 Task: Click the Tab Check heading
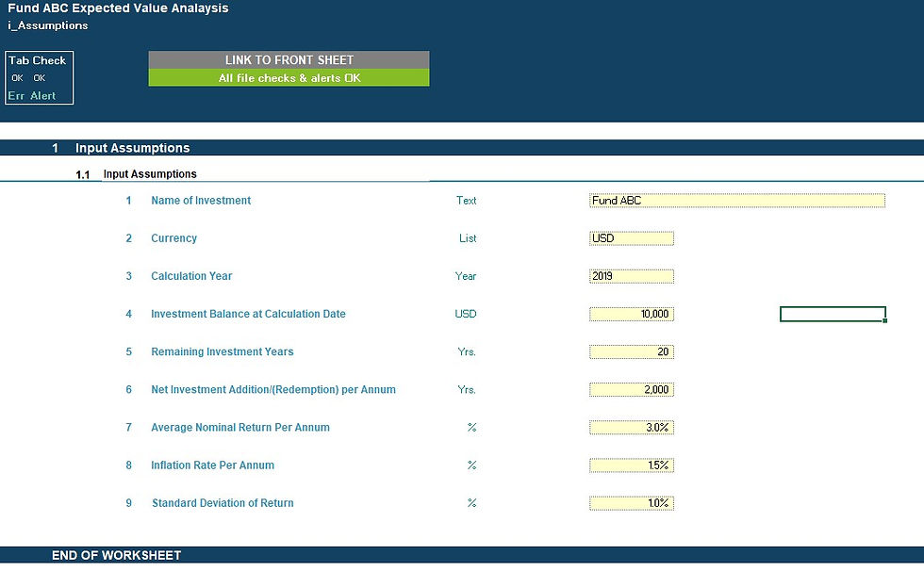37,60
